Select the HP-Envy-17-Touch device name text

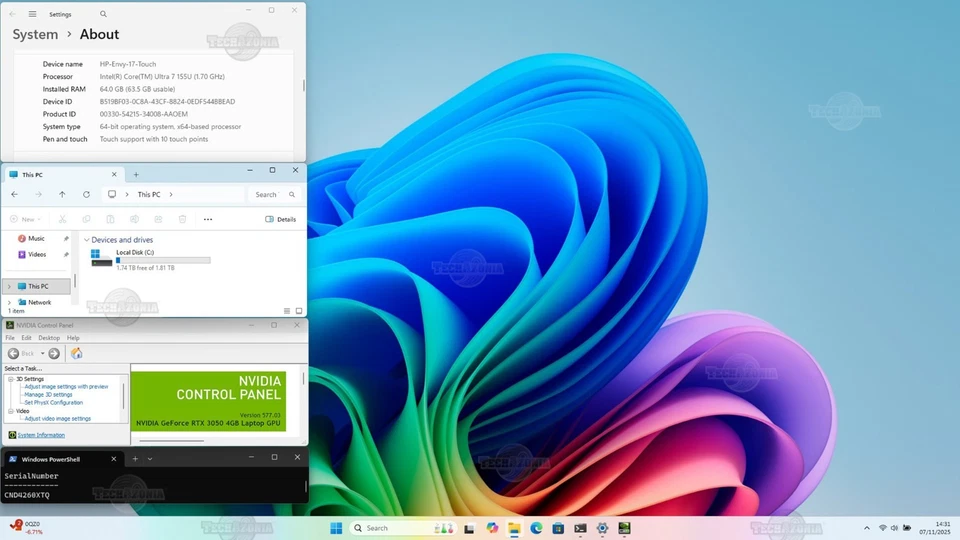click(x=128, y=64)
